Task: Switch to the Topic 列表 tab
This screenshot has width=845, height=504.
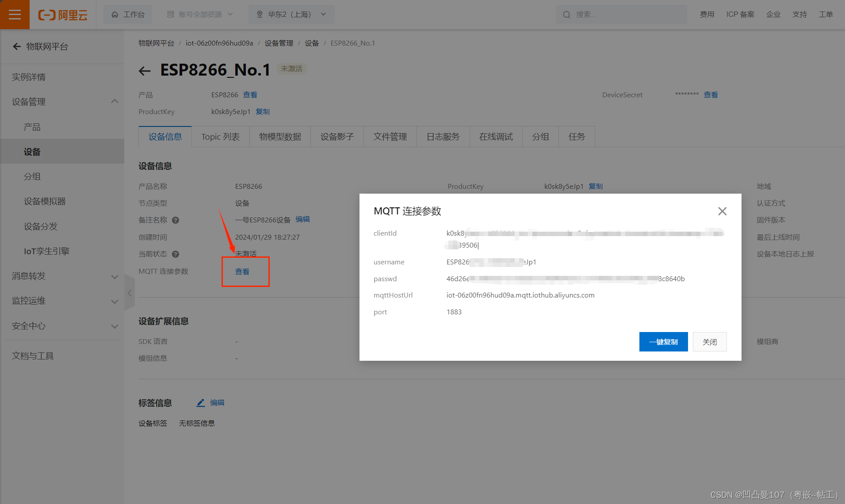Action: tap(220, 137)
